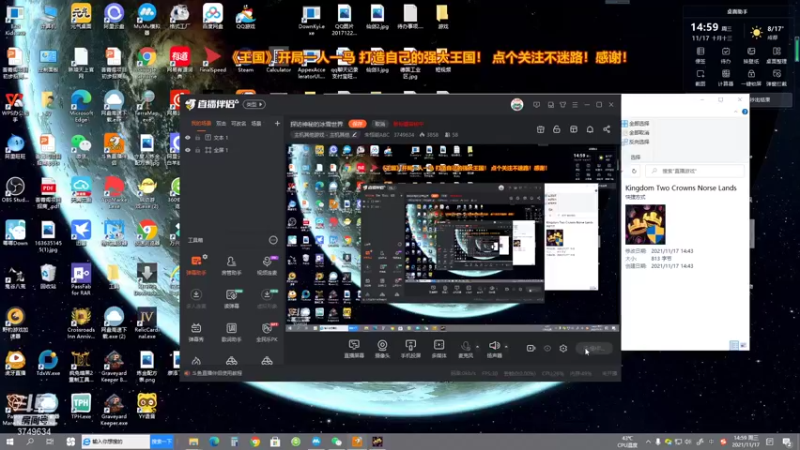Open Google Chrome desktop shortcut
The width and height of the screenshot is (800, 450).
point(146,62)
